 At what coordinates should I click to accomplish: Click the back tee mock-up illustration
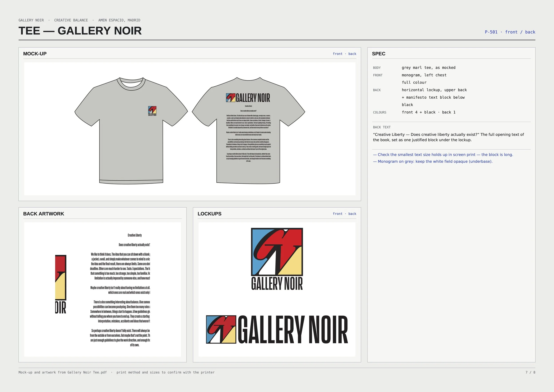pos(248,131)
